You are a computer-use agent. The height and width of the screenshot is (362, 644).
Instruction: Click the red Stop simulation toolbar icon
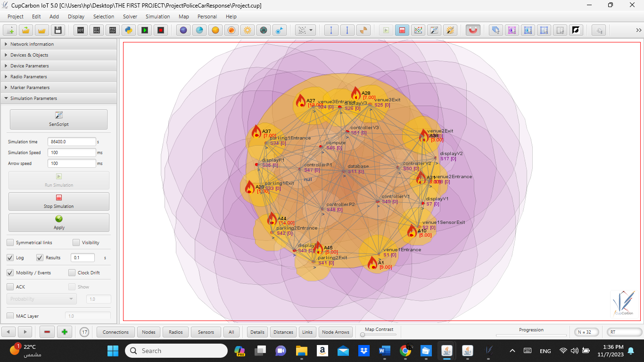(x=160, y=30)
